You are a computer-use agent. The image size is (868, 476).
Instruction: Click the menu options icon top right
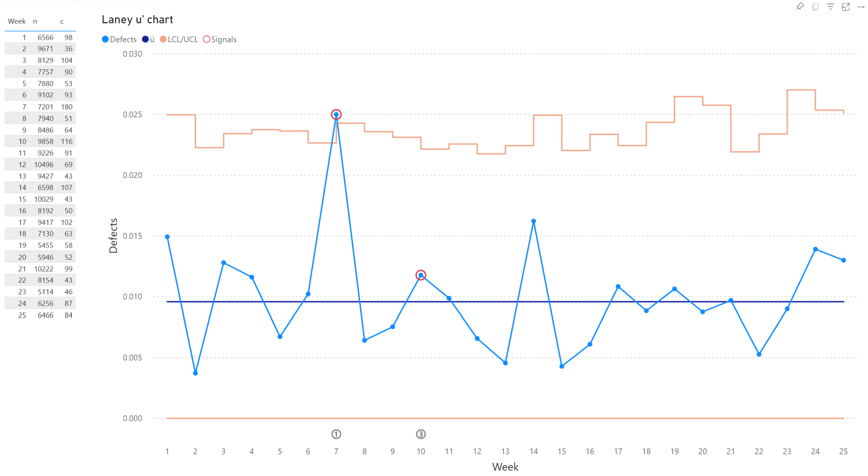point(859,8)
